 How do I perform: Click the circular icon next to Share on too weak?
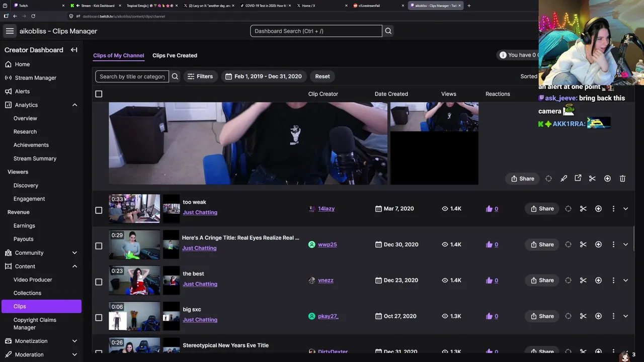(x=568, y=209)
